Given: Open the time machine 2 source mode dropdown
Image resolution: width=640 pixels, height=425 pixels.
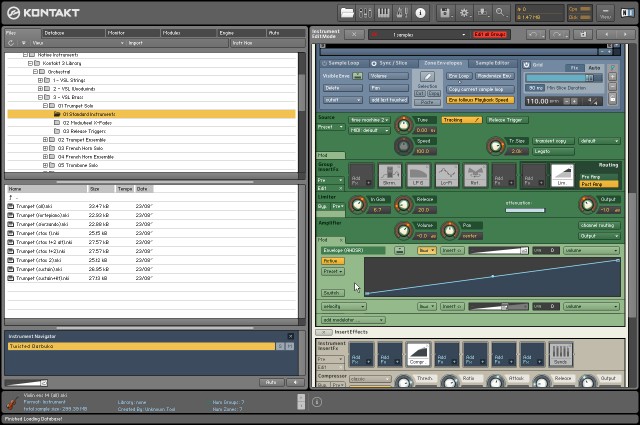Looking at the screenshot, I should pos(369,120).
